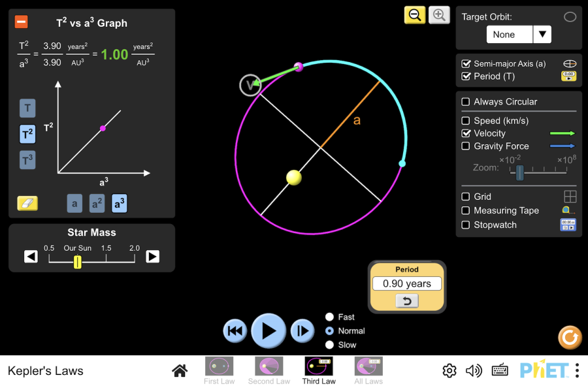The width and height of the screenshot is (588, 386).
Task: Select the Fast speed radio button
Action: 330,317
